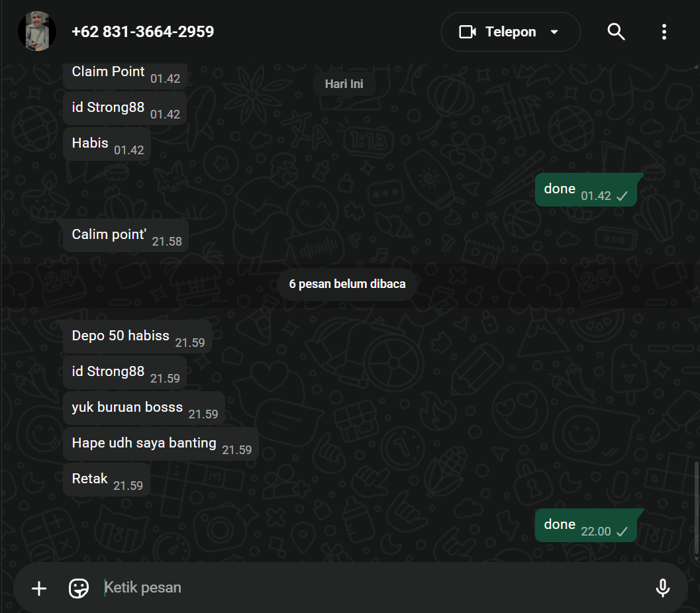Click the Hari Ini date label
Image resolution: width=700 pixels, height=613 pixels.
point(344,84)
